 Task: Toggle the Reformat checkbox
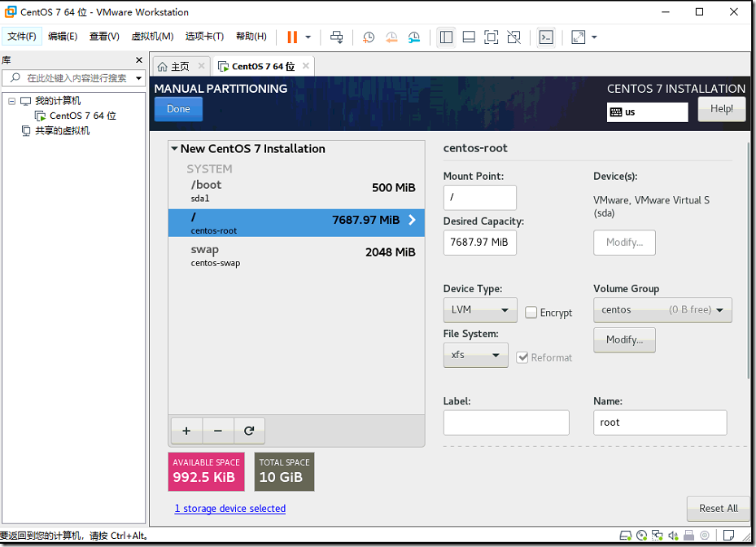coord(522,357)
